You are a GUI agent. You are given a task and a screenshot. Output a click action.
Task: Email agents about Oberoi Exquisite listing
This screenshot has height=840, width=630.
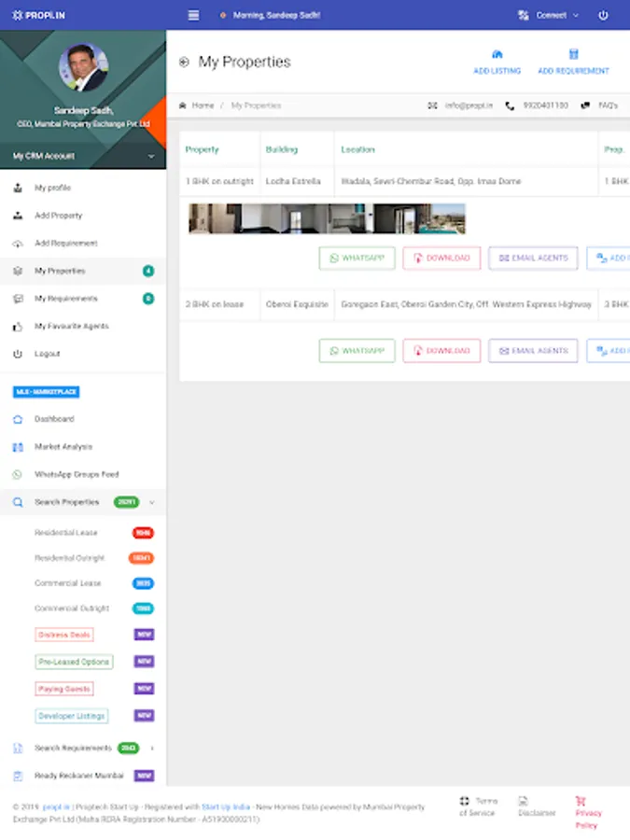pos(533,350)
